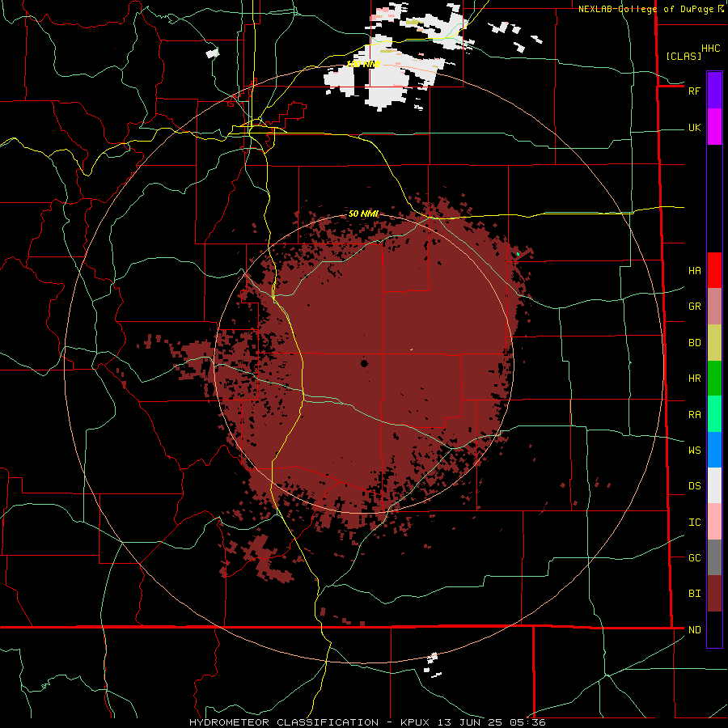Click the UK magenta legend swatch
Viewport: 728px width, 728px height.
[x=714, y=127]
